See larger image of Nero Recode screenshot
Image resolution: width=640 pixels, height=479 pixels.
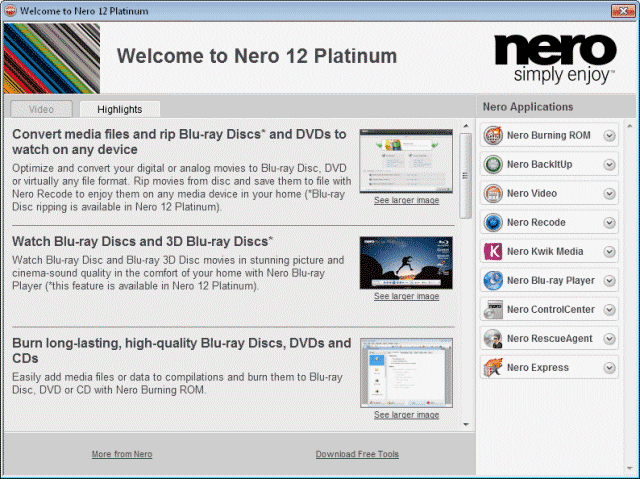tap(407, 200)
